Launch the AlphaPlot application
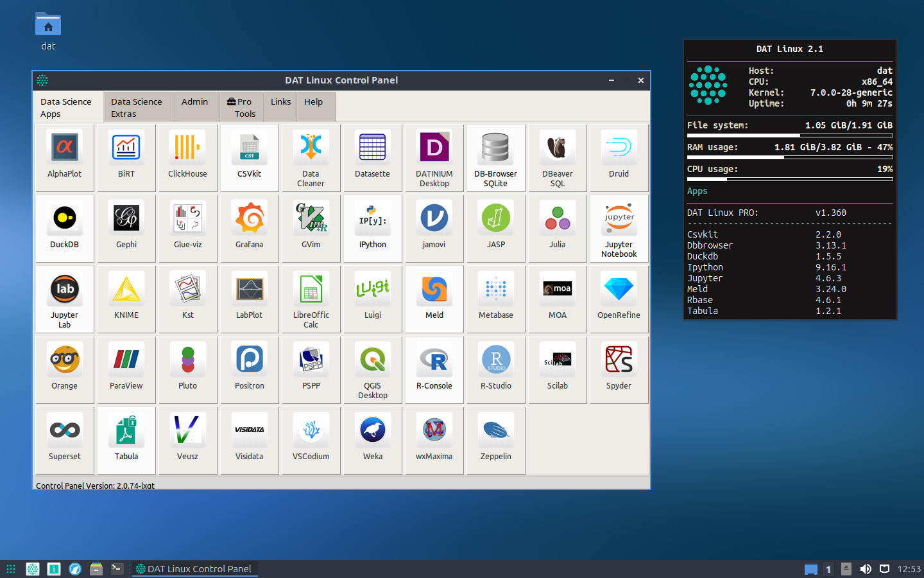The image size is (924, 578). click(65, 158)
